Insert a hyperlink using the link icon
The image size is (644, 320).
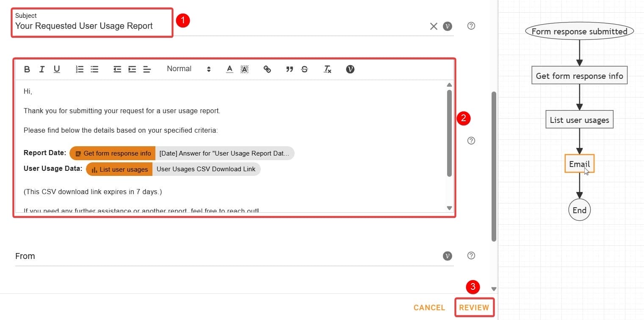tap(267, 69)
